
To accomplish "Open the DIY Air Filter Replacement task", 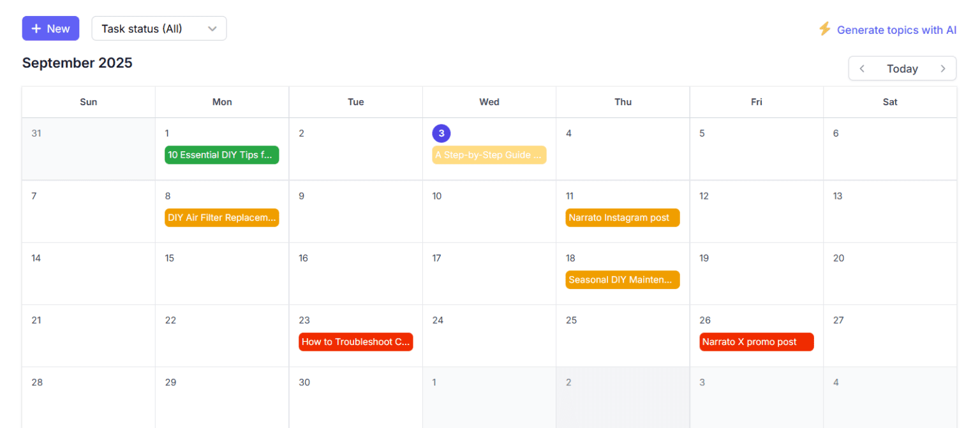I will (221, 218).
